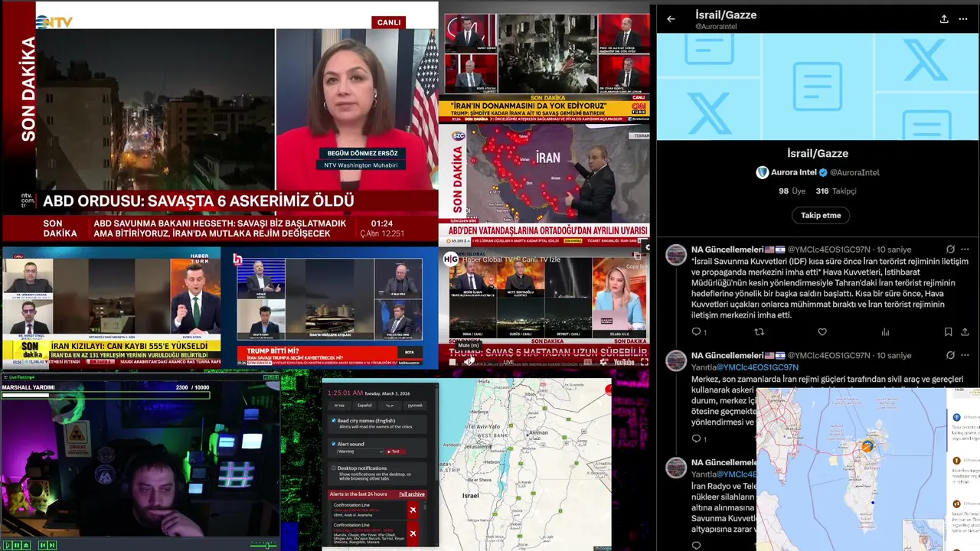This screenshot has height=551, width=980.
Task: Enable Read city names (English) checkbox
Action: (333, 420)
